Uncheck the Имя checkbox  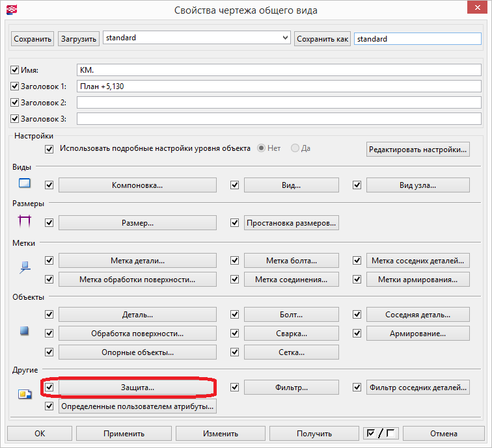coord(16,69)
